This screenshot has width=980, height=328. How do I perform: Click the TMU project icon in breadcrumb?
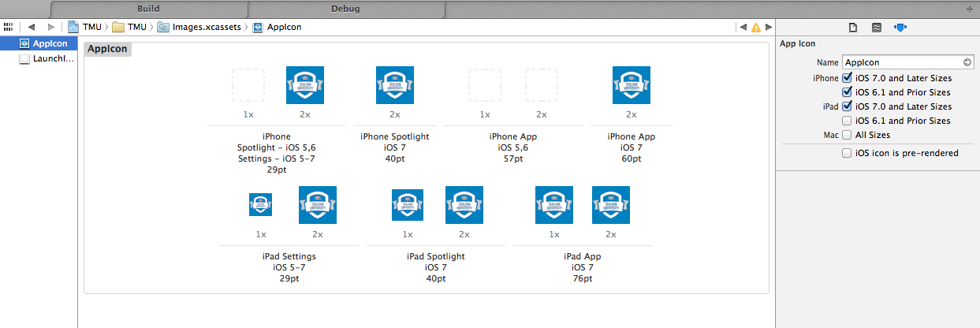(73, 27)
